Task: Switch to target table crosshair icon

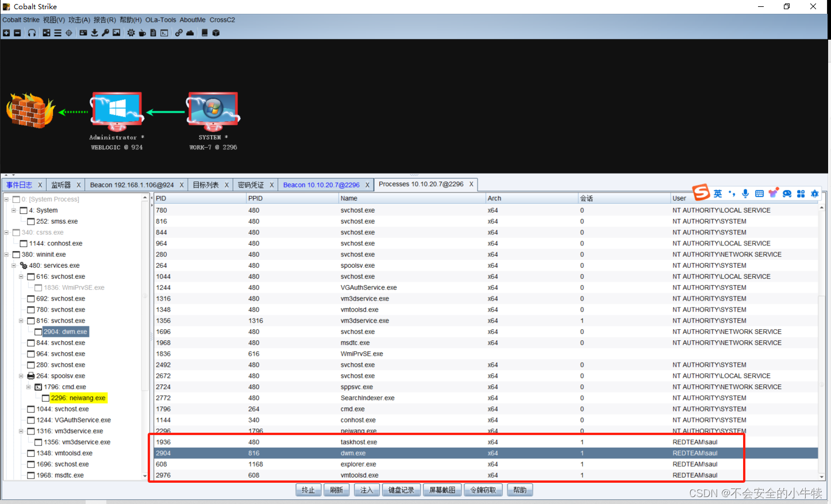Action: pyautogui.click(x=69, y=33)
